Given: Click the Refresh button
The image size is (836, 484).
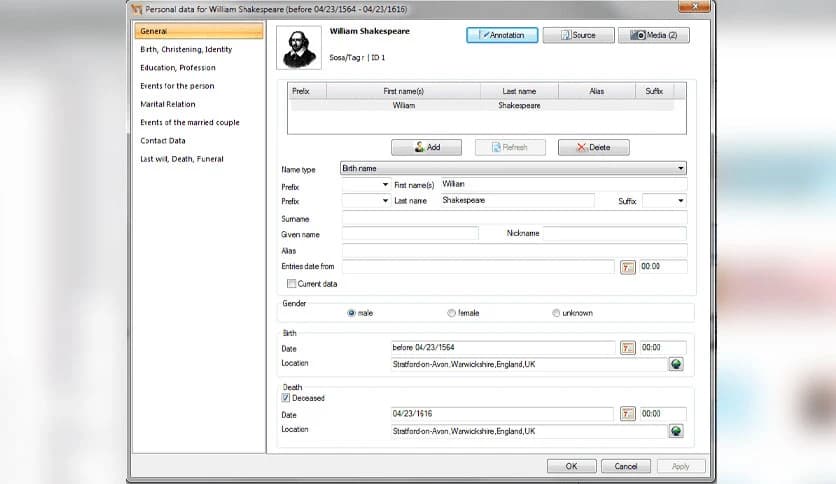Looking at the screenshot, I should point(510,147).
